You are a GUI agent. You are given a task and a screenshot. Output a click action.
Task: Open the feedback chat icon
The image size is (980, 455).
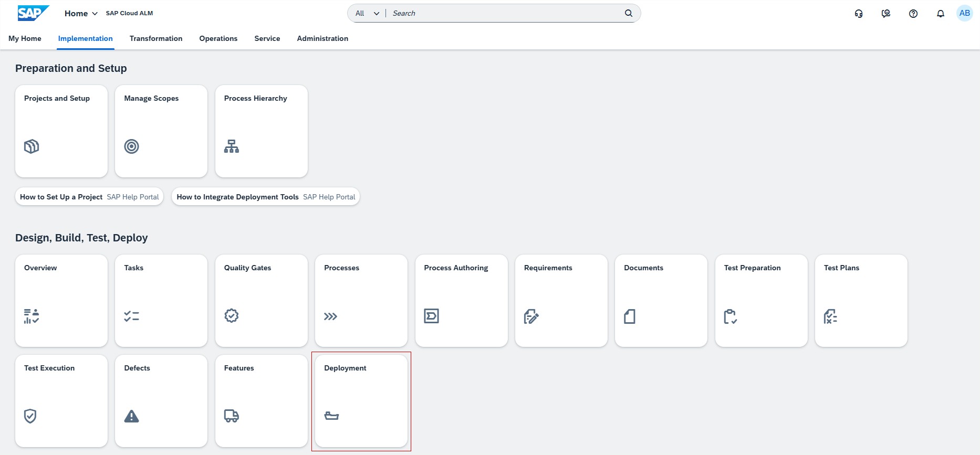click(885, 14)
